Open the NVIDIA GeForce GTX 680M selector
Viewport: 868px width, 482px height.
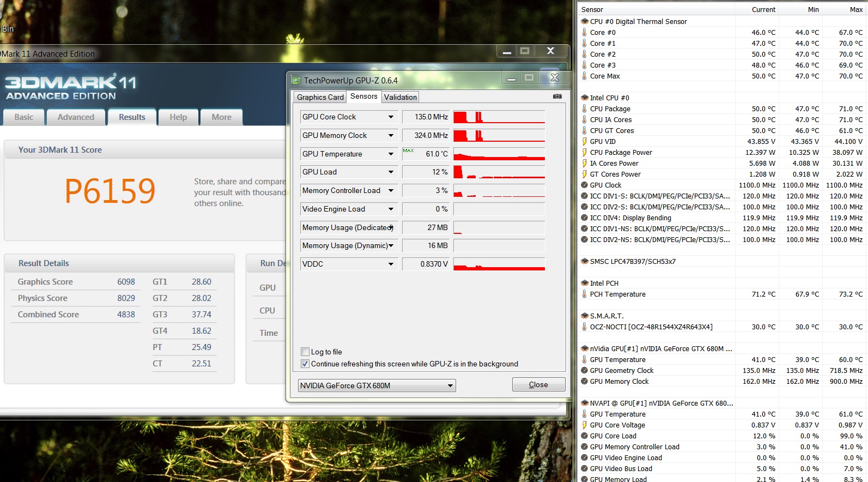(377, 385)
